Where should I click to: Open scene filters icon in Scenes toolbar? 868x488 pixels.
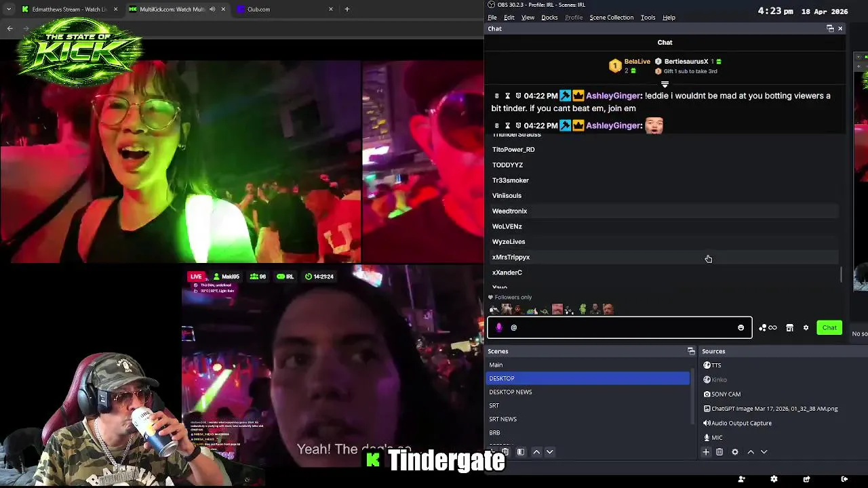[x=521, y=452]
